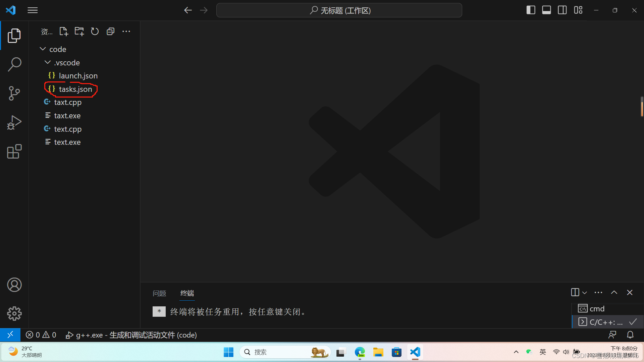Toggle the bottom panel visibility
The height and width of the screenshot is (362, 644).
point(546,10)
